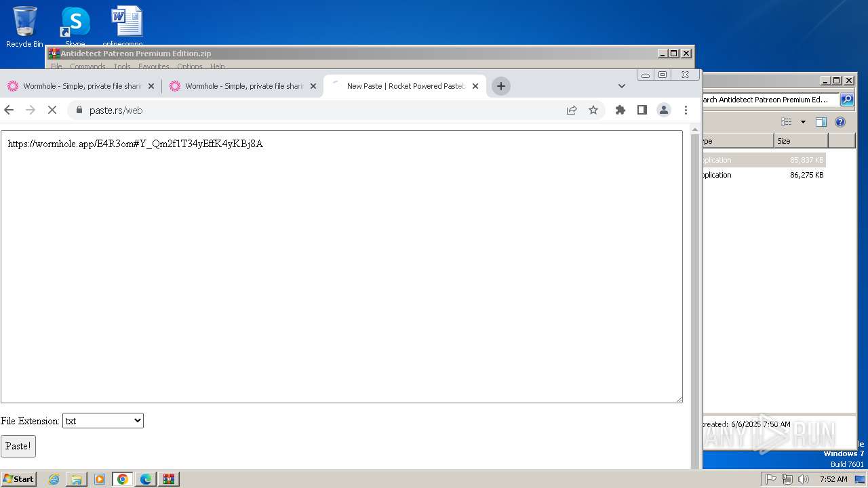Image resolution: width=868 pixels, height=488 pixels.
Task: Open WinRAR Help menu
Action: (x=217, y=66)
